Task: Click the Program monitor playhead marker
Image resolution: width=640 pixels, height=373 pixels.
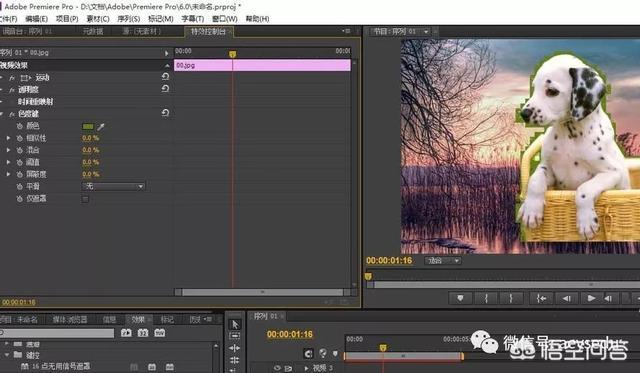Action: (x=368, y=277)
